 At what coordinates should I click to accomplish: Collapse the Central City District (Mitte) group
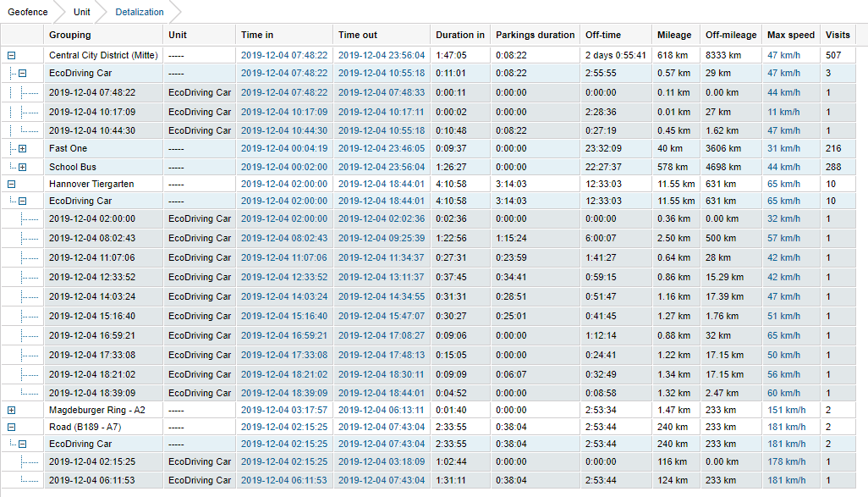12,55
